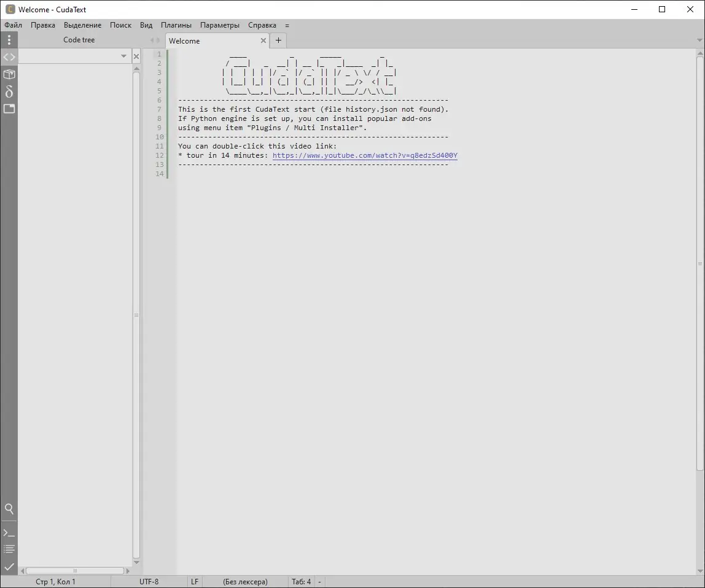The height and width of the screenshot is (588, 705).
Task: Close the Welcome tab
Action: click(x=263, y=41)
